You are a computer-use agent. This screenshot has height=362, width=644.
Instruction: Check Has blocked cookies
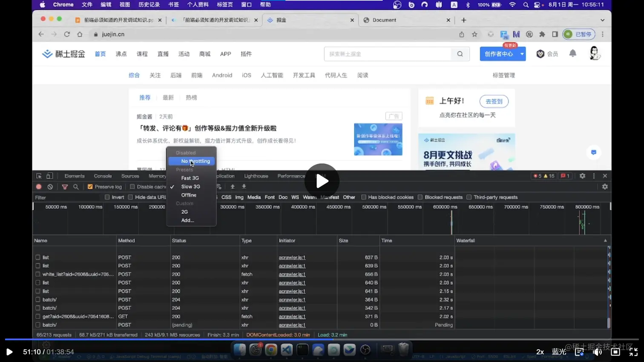pos(364,197)
